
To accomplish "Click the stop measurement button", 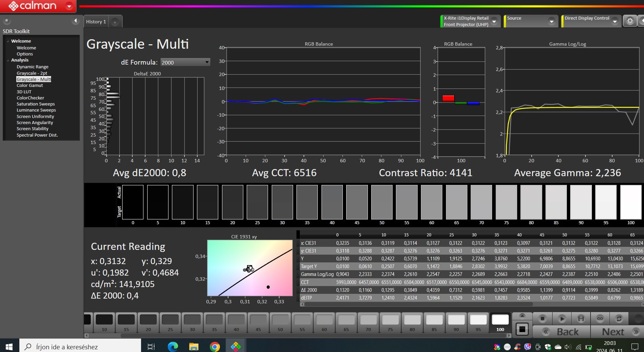I will tap(542, 319).
